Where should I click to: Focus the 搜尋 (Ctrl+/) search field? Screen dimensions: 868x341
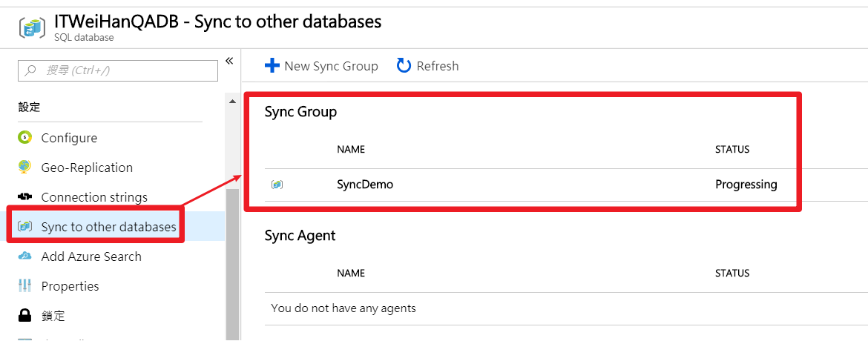click(x=118, y=70)
